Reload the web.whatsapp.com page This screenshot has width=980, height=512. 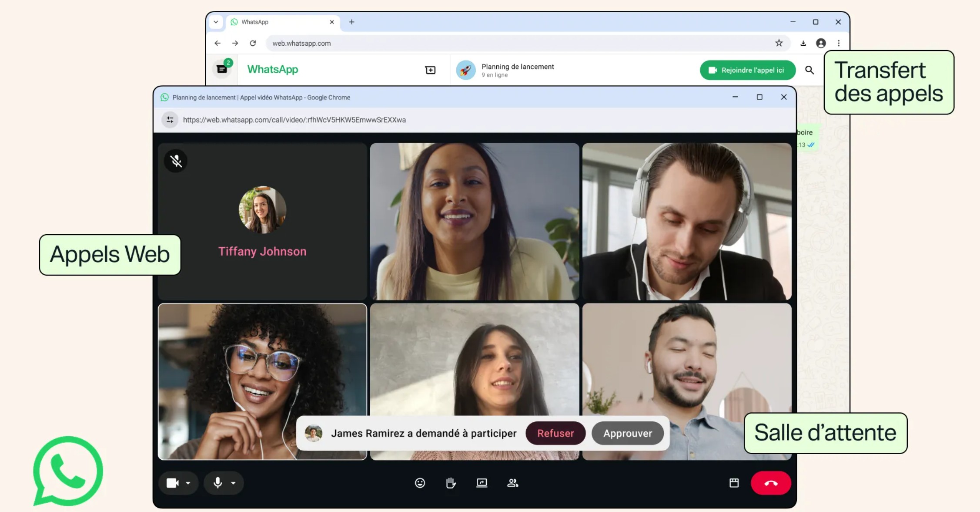point(253,43)
